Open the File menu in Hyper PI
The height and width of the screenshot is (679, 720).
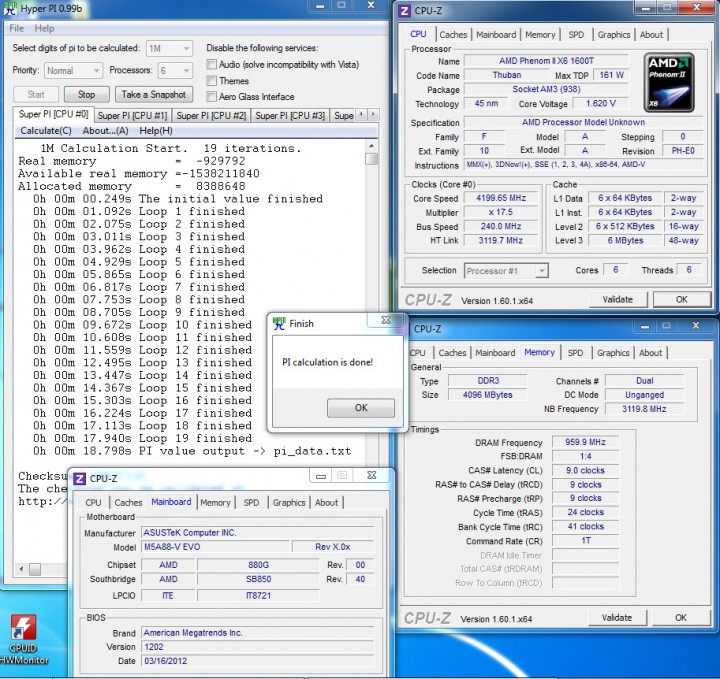[17, 28]
